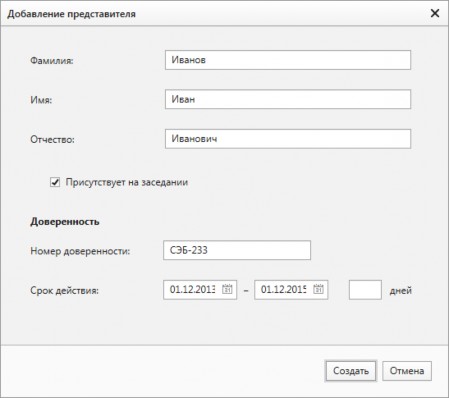Click the Фамилия label
Screen dimensions: 449x398
tap(52, 61)
